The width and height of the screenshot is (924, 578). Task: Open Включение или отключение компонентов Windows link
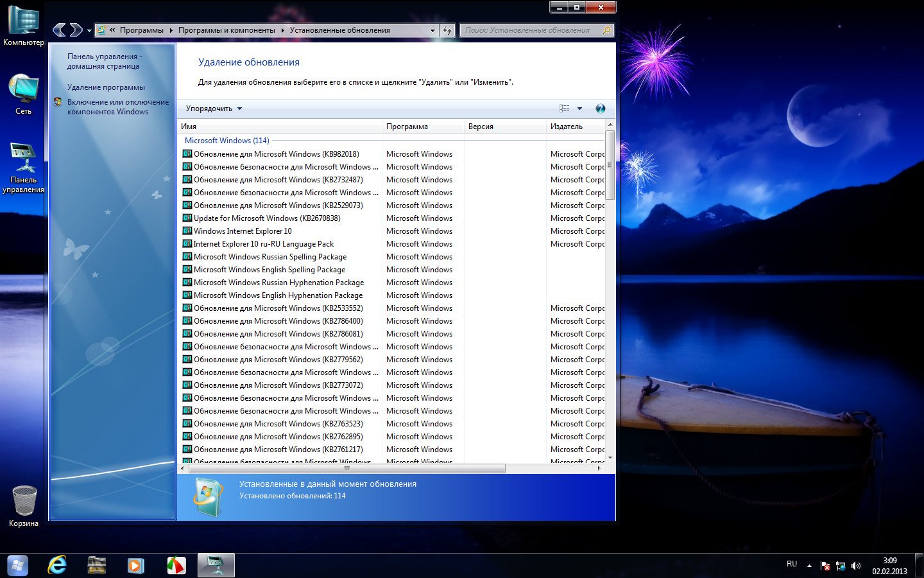point(117,107)
